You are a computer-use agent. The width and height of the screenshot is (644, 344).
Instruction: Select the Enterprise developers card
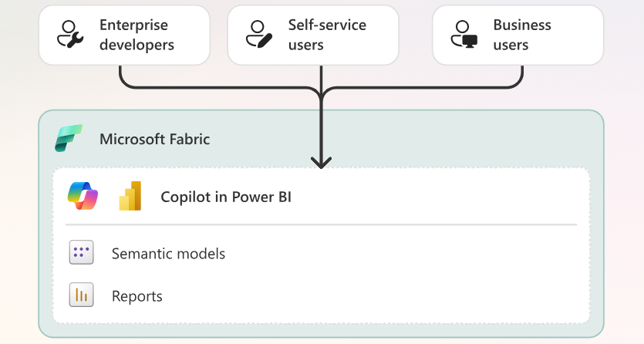[124, 35]
